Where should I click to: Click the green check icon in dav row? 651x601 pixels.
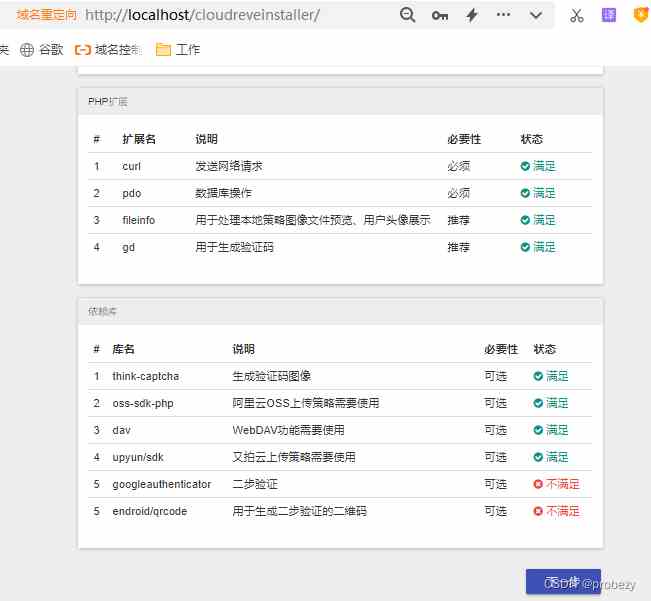coord(538,430)
